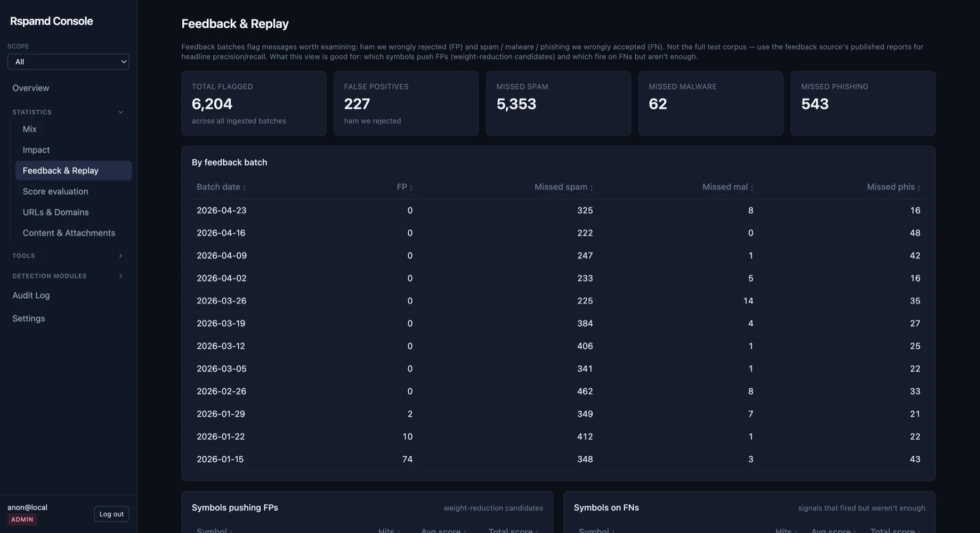This screenshot has height=533, width=980.
Task: Click missed mal value 14
Action: (748, 301)
